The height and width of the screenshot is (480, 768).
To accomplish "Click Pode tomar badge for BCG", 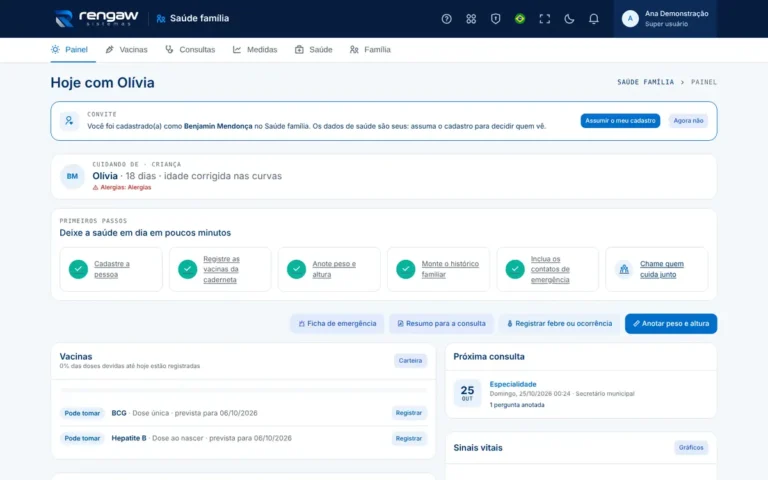I will pyautogui.click(x=82, y=413).
